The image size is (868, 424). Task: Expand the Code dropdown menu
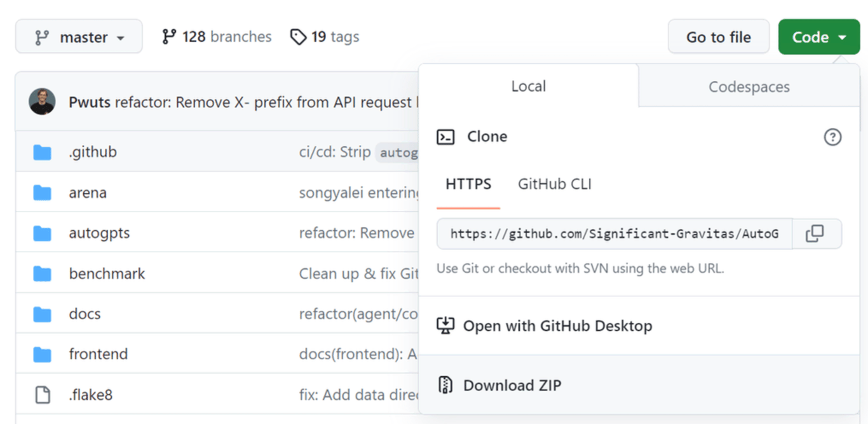point(818,36)
